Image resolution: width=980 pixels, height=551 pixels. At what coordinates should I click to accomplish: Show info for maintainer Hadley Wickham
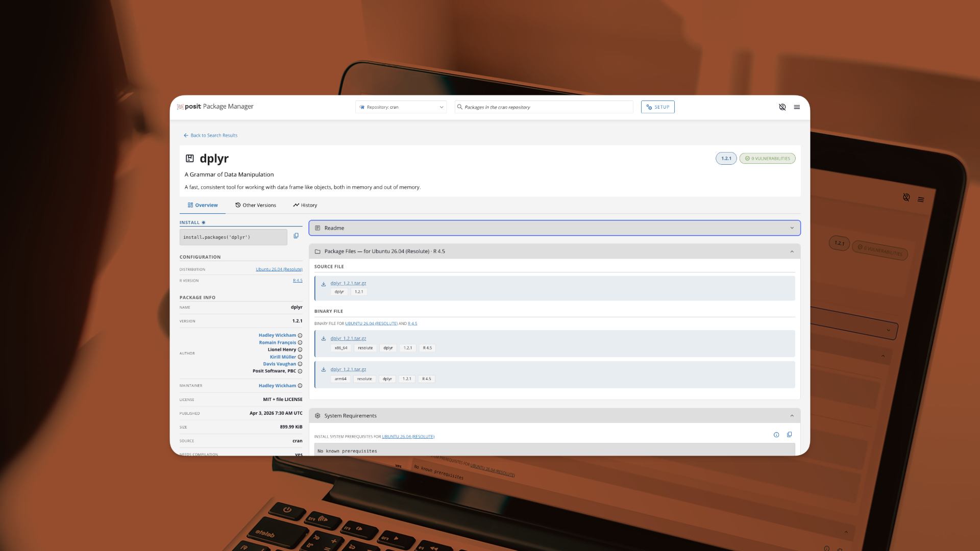(300, 386)
